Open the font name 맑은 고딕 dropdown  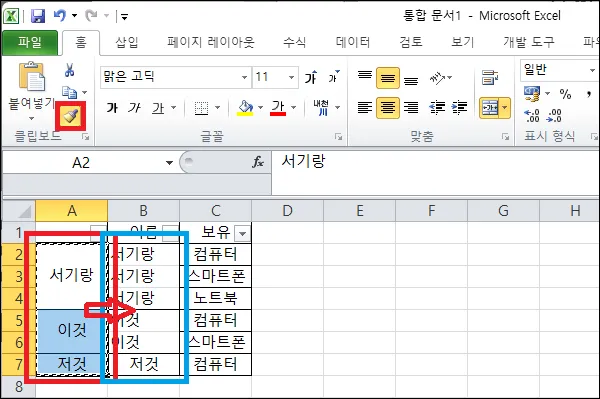click(245, 77)
